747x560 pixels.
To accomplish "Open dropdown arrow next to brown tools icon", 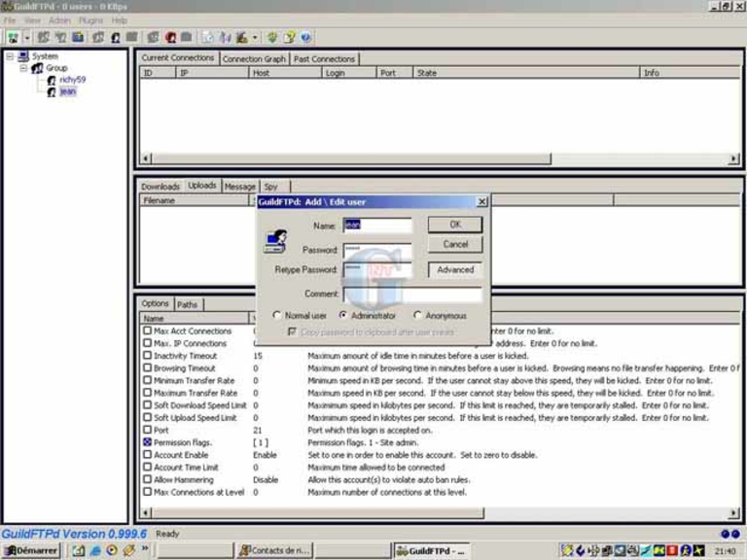I will point(255,37).
